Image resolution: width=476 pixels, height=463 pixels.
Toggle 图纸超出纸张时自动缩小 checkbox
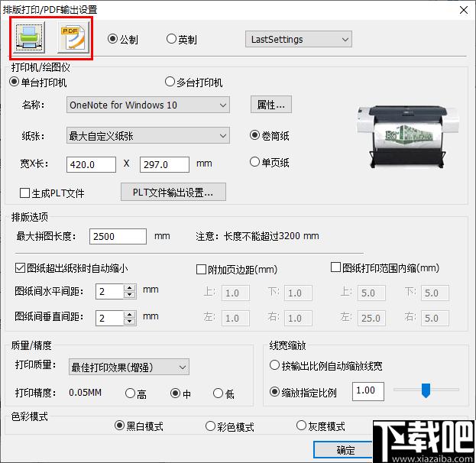click(21, 268)
